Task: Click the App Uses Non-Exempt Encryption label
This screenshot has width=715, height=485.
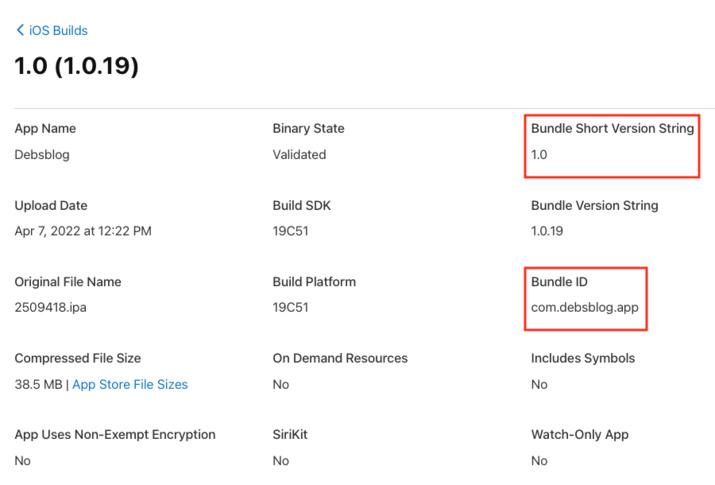Action: (115, 435)
